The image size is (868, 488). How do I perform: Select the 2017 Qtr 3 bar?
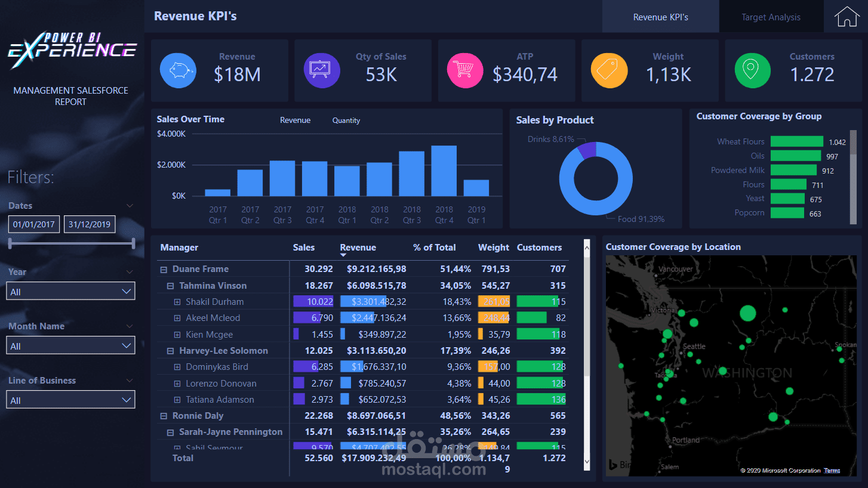tap(282, 178)
